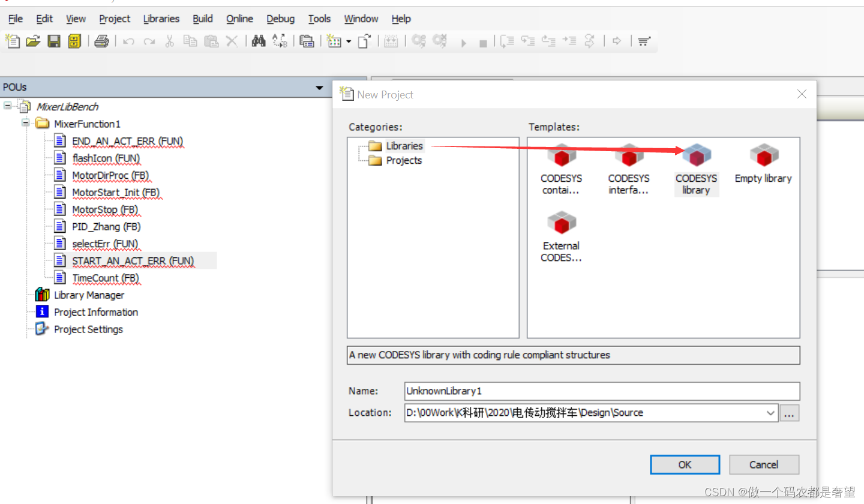The height and width of the screenshot is (504, 864).
Task: Collapse the MixerFunction1 folder
Action: pyautogui.click(x=26, y=123)
